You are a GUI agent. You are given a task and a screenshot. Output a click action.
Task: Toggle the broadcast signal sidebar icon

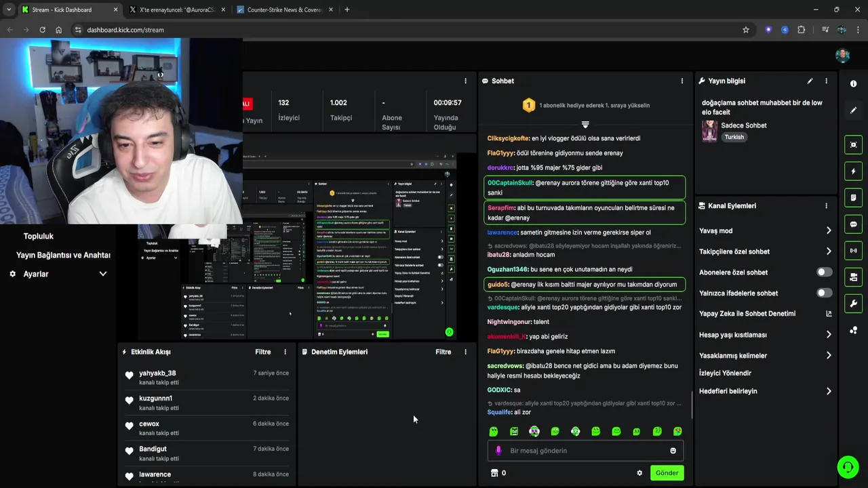pos(853,251)
